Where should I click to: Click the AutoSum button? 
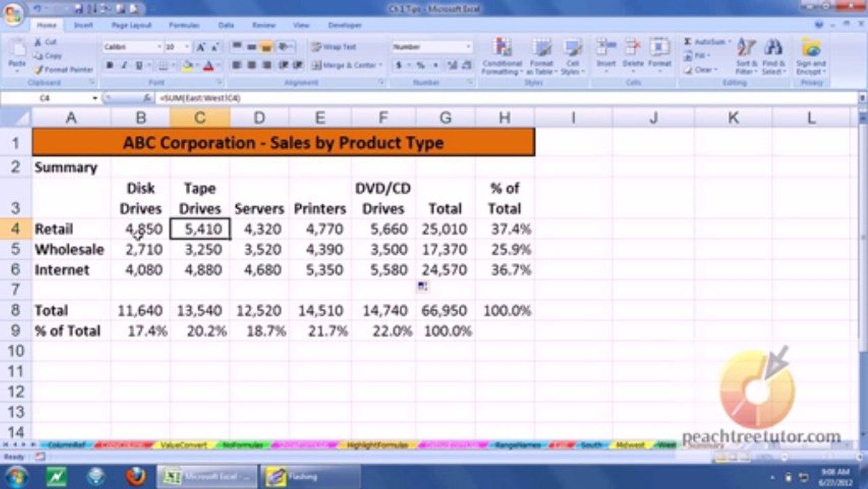[707, 42]
